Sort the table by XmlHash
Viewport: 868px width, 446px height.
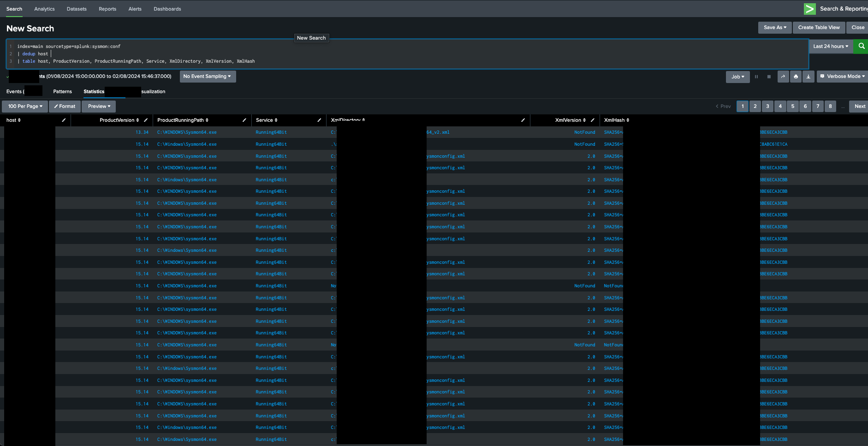[x=617, y=120]
